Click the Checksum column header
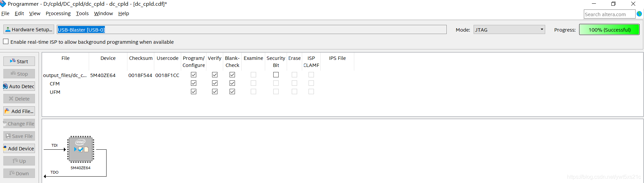Screen dimensions: 644x183 pyautogui.click(x=141, y=58)
